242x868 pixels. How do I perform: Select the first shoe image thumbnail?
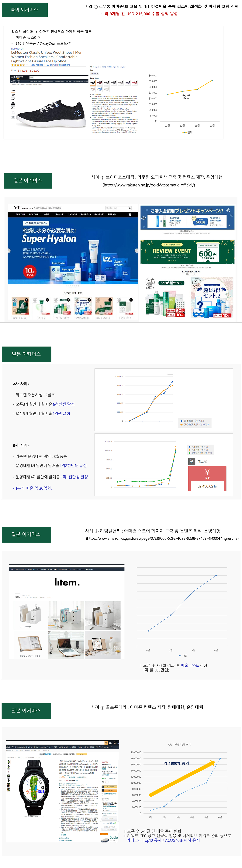pos(13,91)
